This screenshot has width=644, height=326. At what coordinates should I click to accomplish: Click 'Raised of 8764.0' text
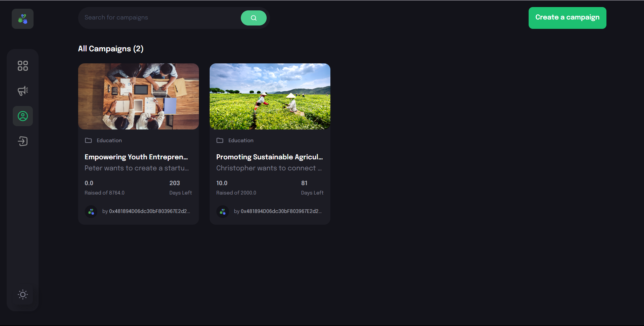click(x=104, y=193)
